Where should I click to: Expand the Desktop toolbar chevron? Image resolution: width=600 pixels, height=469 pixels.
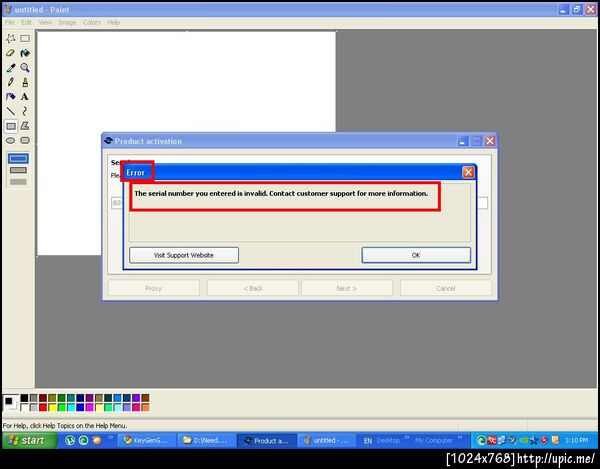coord(407,437)
